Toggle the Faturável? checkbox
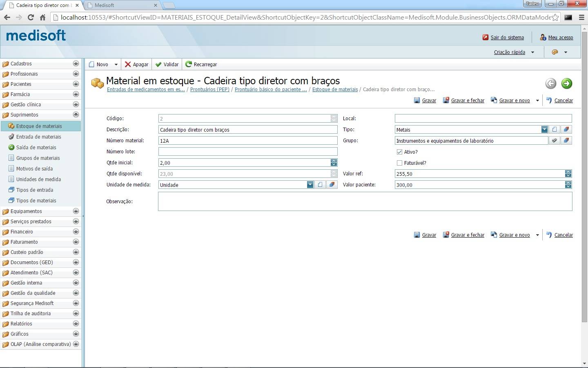The height and width of the screenshot is (368, 588). tap(399, 163)
